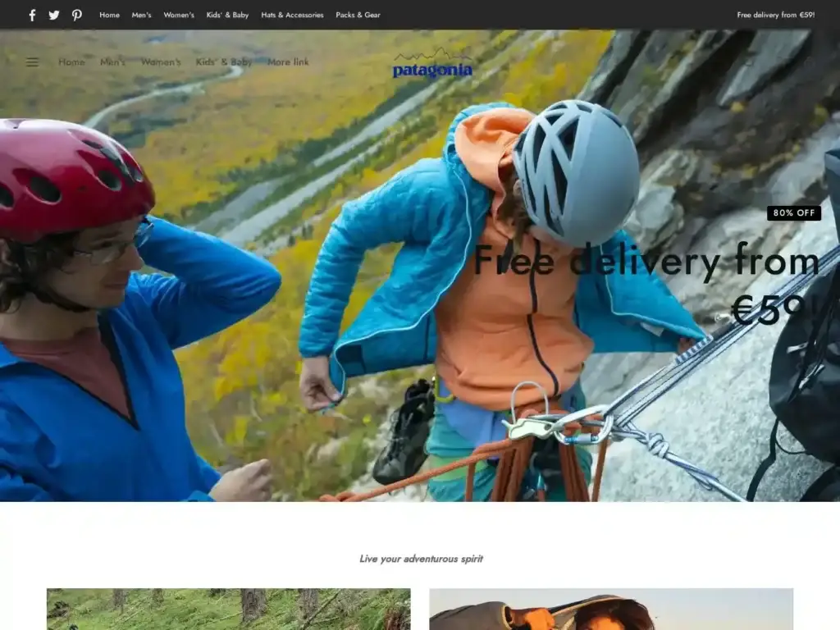840x630 pixels.
Task: Open the Facebook social icon
Action: pyautogui.click(x=32, y=15)
